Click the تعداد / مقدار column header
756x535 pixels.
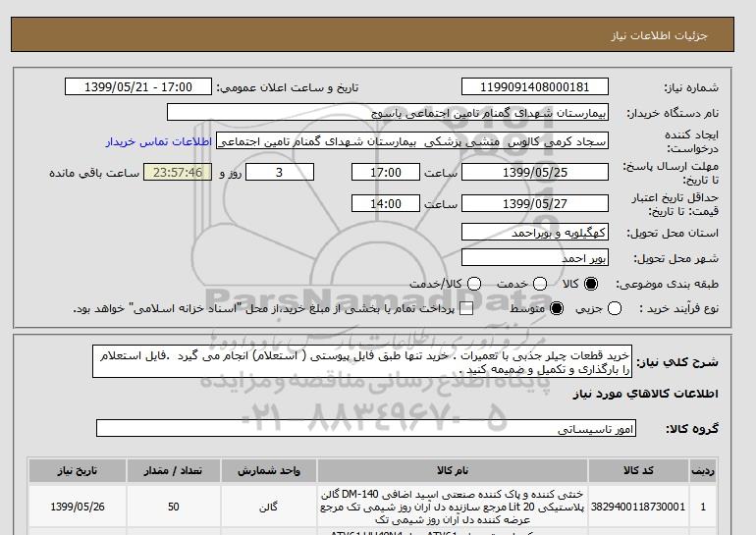174,471
